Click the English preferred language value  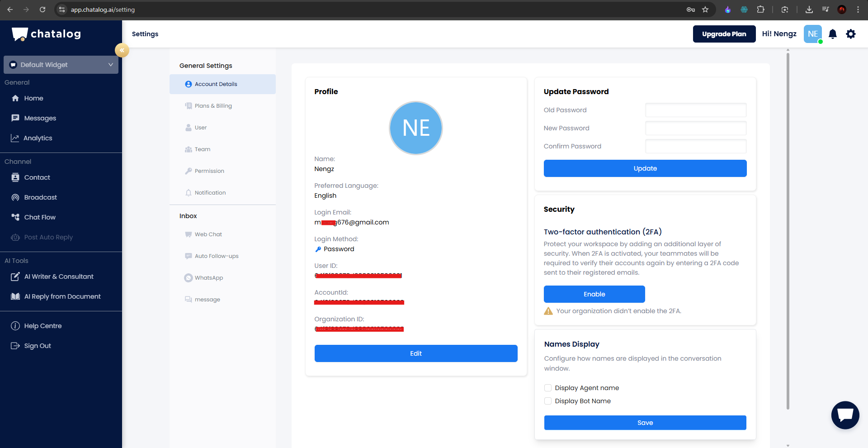coord(325,195)
